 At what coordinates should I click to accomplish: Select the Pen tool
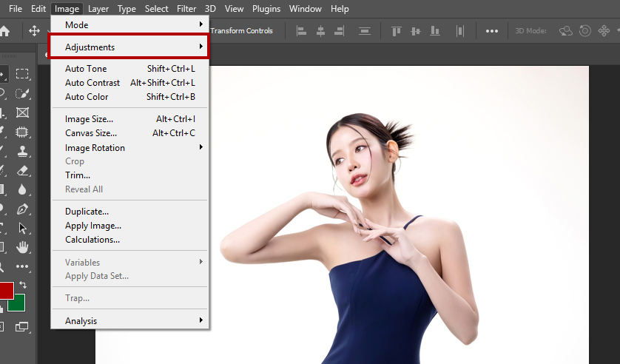[x=22, y=209]
